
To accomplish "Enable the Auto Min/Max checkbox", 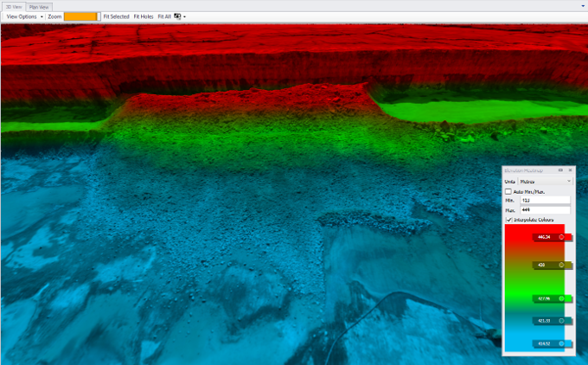I will [x=508, y=192].
